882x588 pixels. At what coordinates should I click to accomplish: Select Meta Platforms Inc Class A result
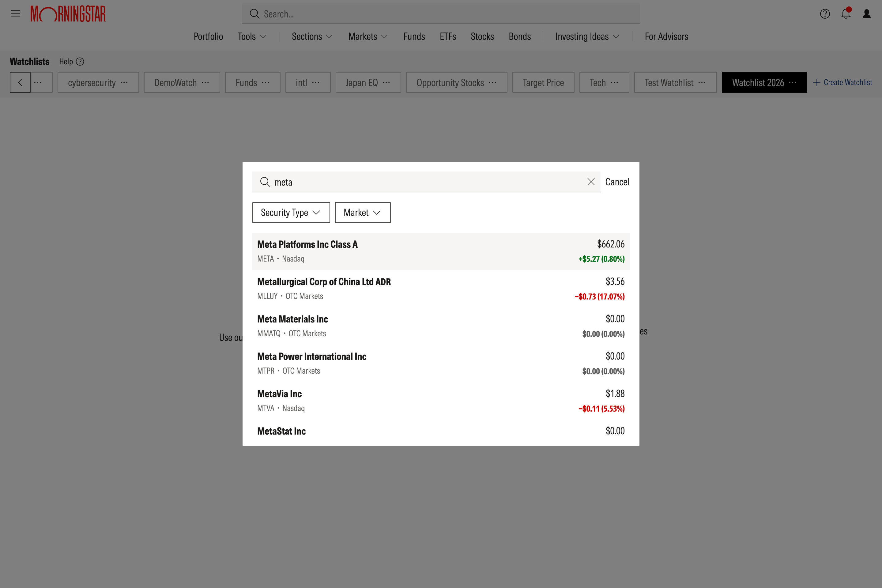click(x=441, y=251)
